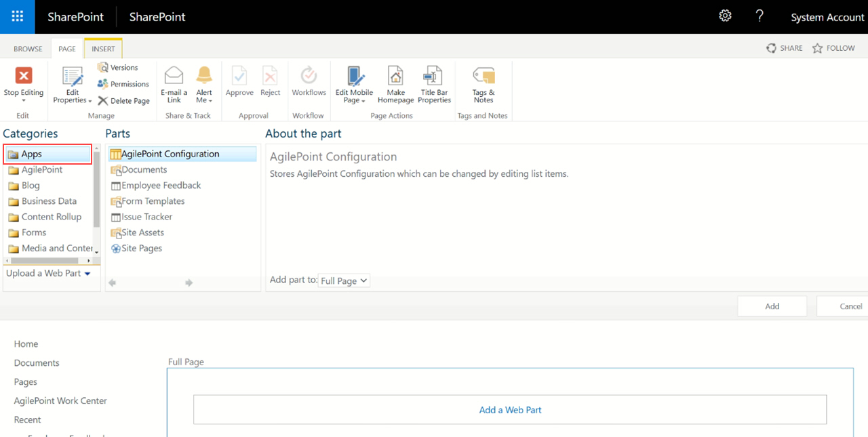The image size is (868, 437).
Task: Select the Content Rollup category folder
Action: coord(45,216)
